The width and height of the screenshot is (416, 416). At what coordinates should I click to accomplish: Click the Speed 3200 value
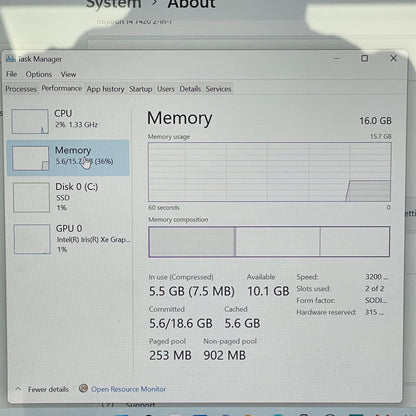tap(376, 277)
